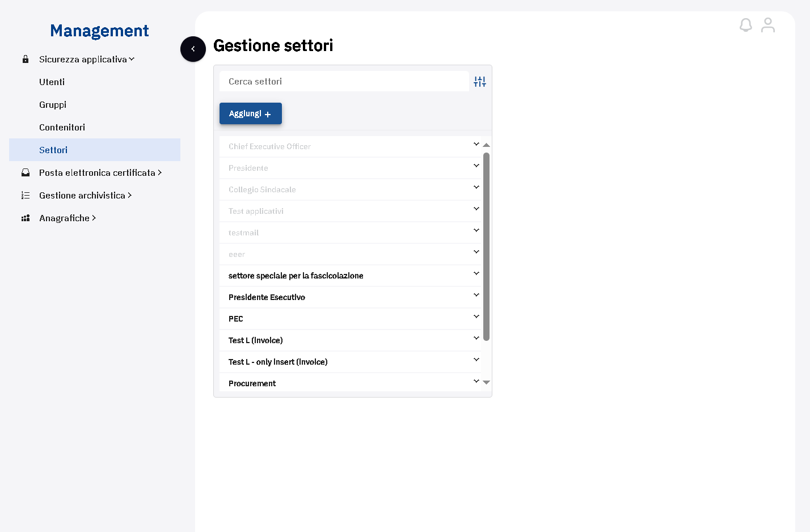Screen dimensions: 810x532
Task: Collapse the sidebar with the back arrow button
Action: click(193, 49)
